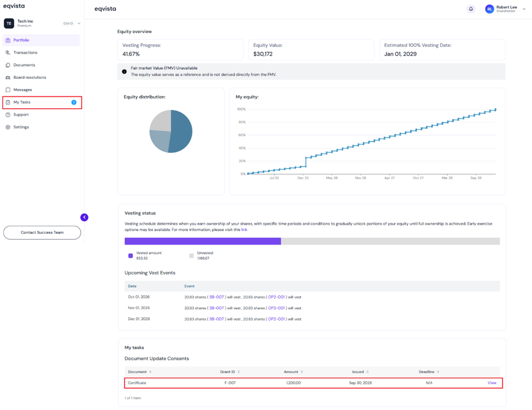Expand the Robert Lee account dropdown arrow
The height and width of the screenshot is (410, 532).
point(524,9)
